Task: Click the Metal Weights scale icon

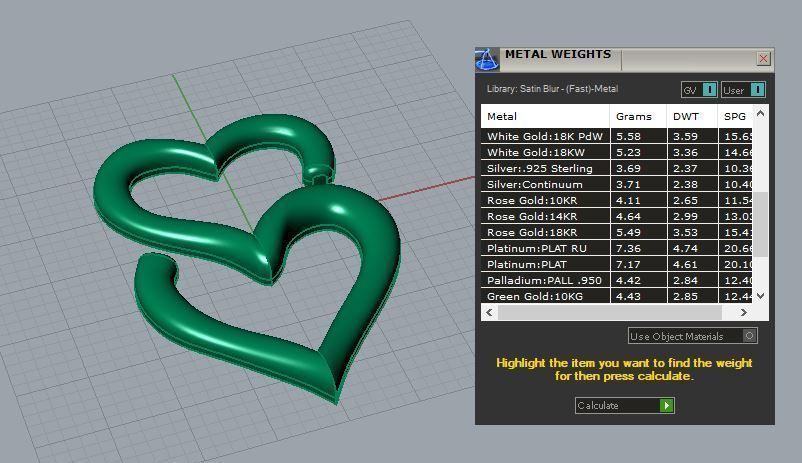Action: point(487,59)
